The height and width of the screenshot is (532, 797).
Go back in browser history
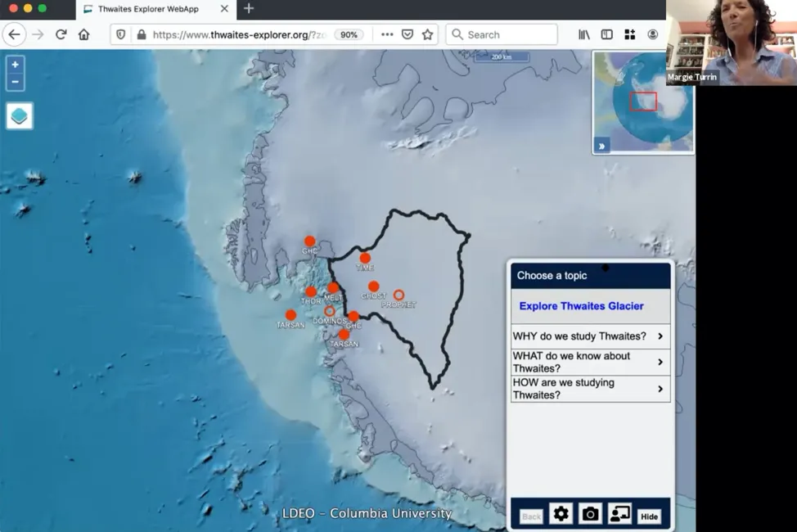tap(14, 34)
